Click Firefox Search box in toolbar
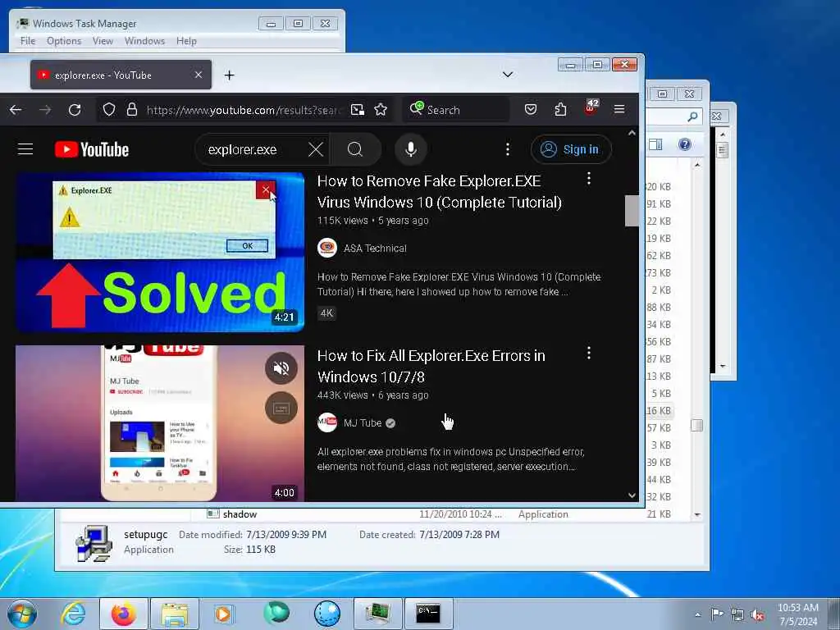Screen dimensions: 840x630 coord(455,110)
